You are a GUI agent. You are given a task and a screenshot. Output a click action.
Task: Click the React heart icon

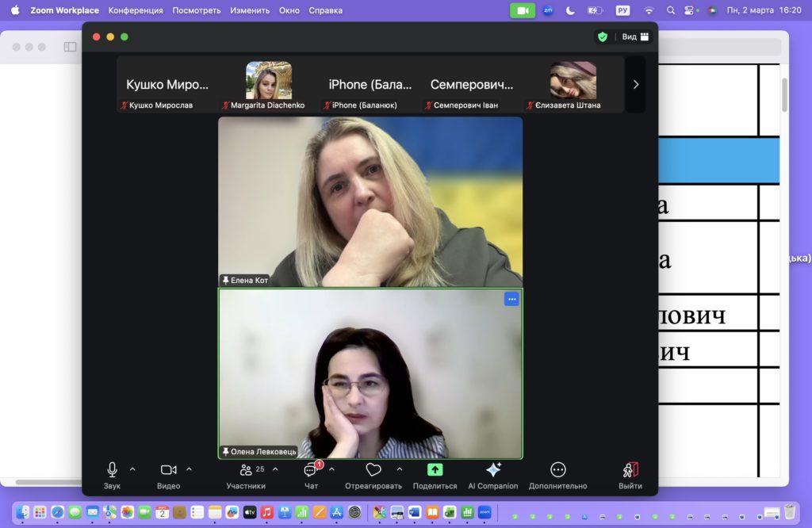tap(373, 470)
